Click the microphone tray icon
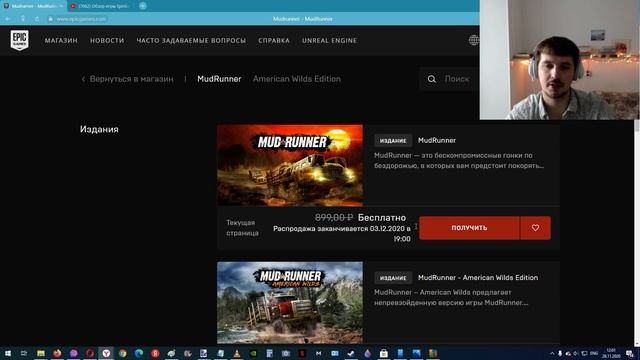Image resolution: width=640 pixels, height=360 pixels. click(x=560, y=353)
